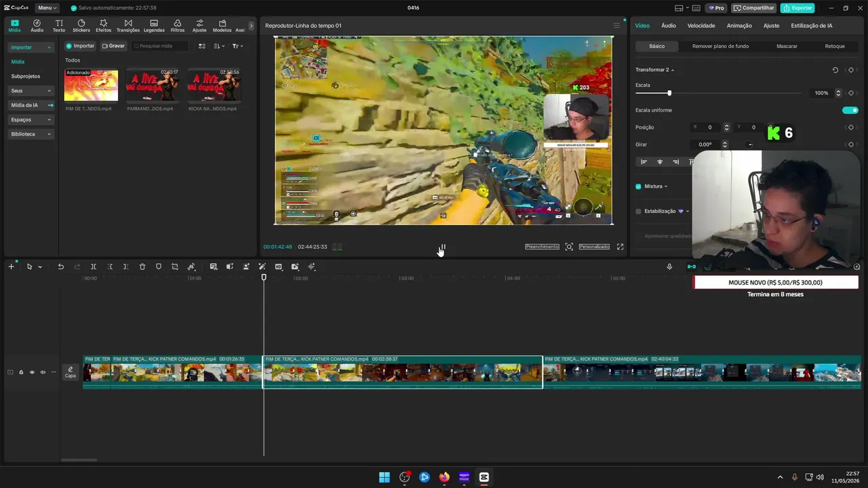Click the split clip tool in timeline toolbar
868x488 pixels.
click(94, 267)
